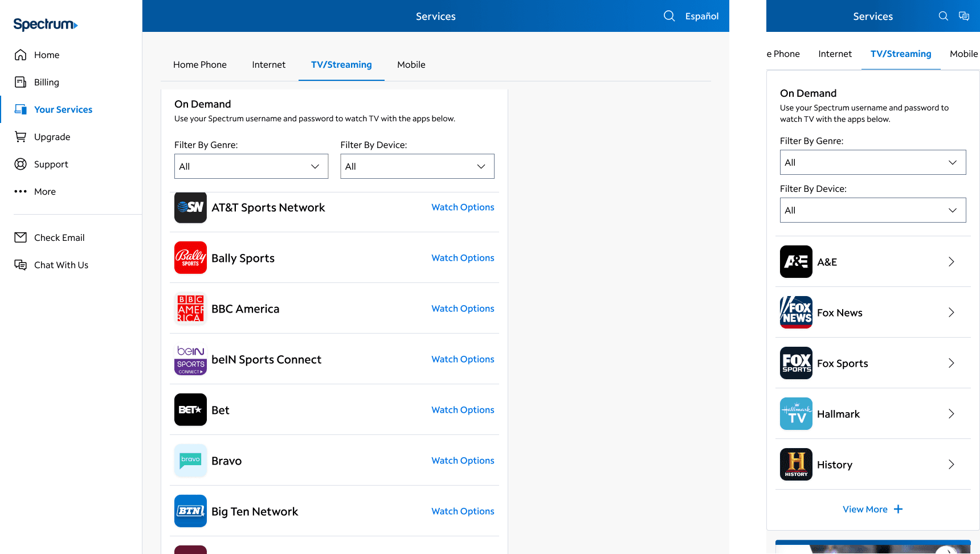
Task: Click Big Ten Network logo icon
Action: tap(190, 511)
